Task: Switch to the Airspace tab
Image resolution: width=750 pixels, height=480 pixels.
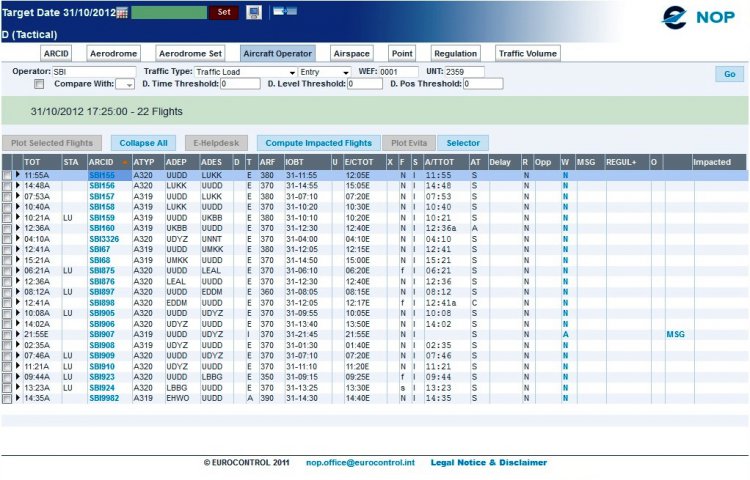Action: pos(352,54)
